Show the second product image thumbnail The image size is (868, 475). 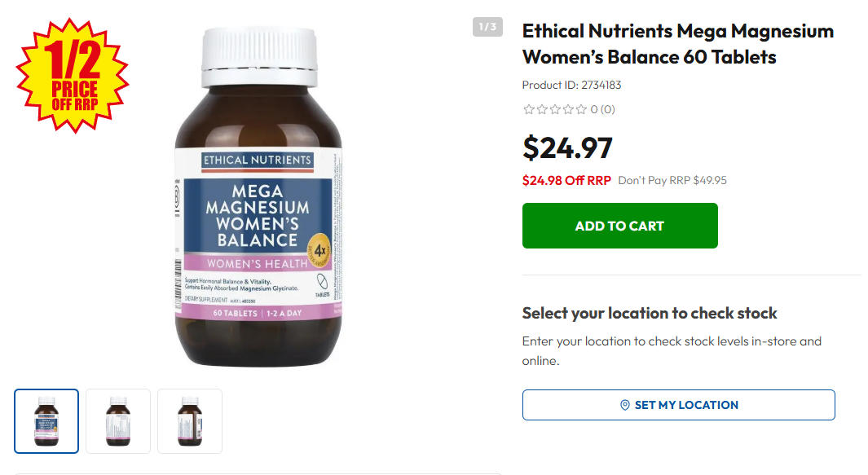[118, 421]
